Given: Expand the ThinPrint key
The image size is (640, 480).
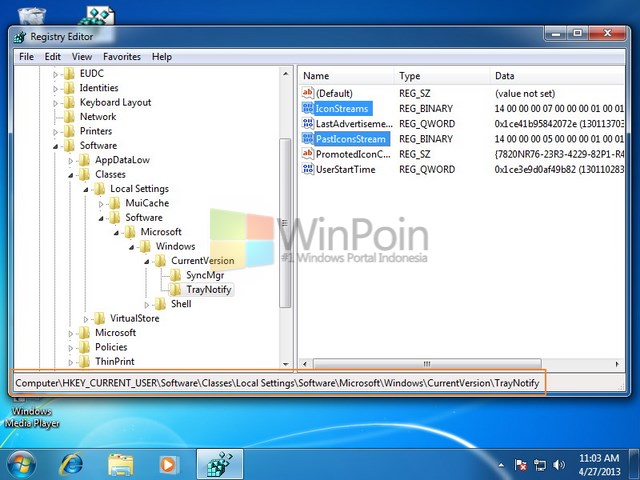Looking at the screenshot, I should 71,362.
